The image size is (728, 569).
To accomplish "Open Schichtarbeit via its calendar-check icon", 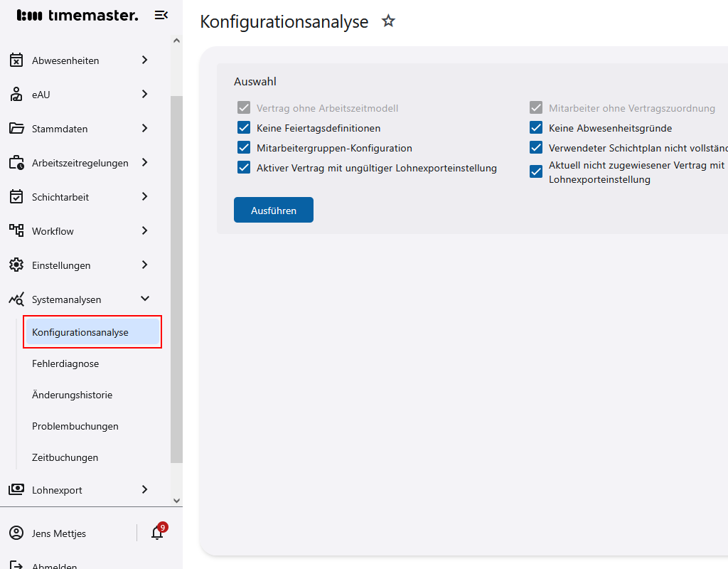I will point(16,196).
